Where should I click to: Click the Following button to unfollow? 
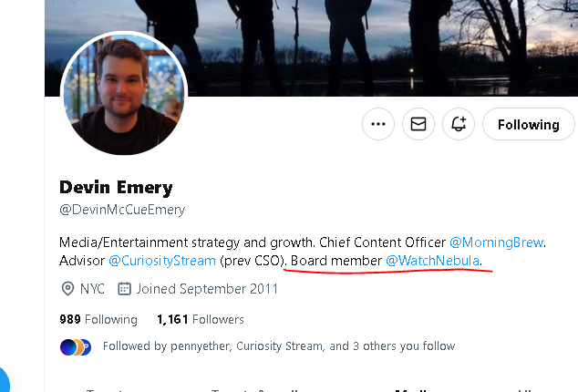[x=529, y=124]
